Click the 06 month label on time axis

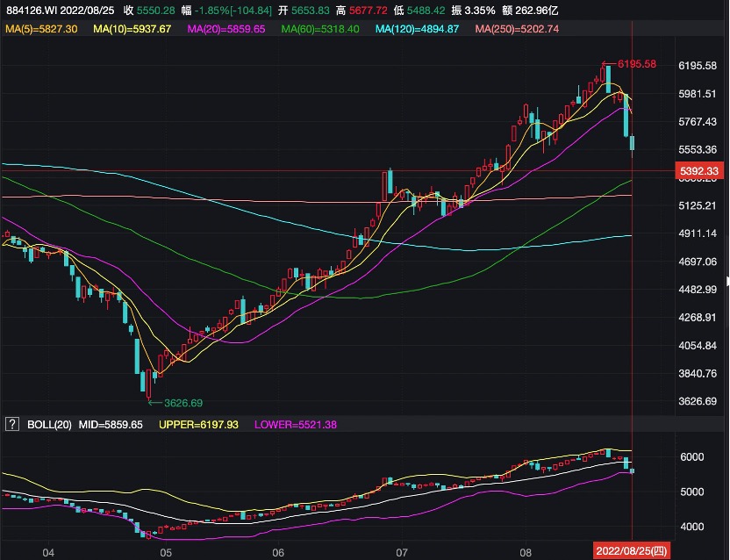[279, 553]
